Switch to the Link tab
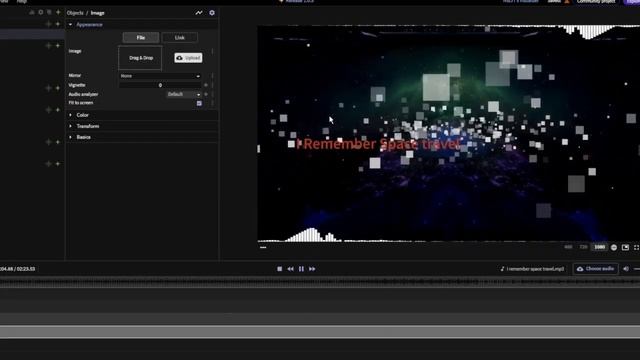 click(x=180, y=38)
